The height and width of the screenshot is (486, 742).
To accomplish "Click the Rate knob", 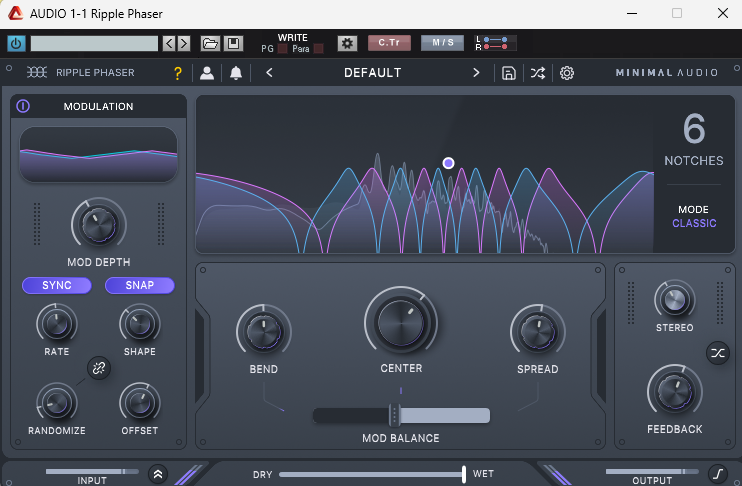I will pyautogui.click(x=57, y=324).
